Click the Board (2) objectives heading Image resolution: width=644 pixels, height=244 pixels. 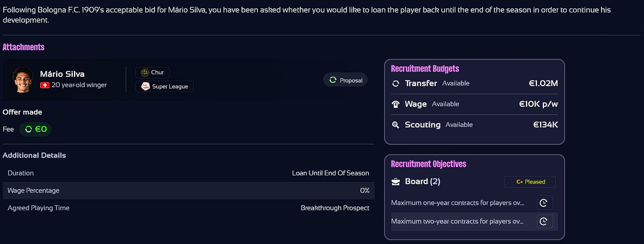pyautogui.click(x=423, y=181)
